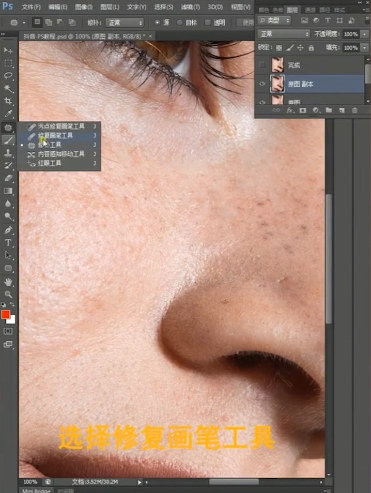The height and width of the screenshot is (493, 371).
Task: Open the status bar info arrow
Action: [139, 482]
